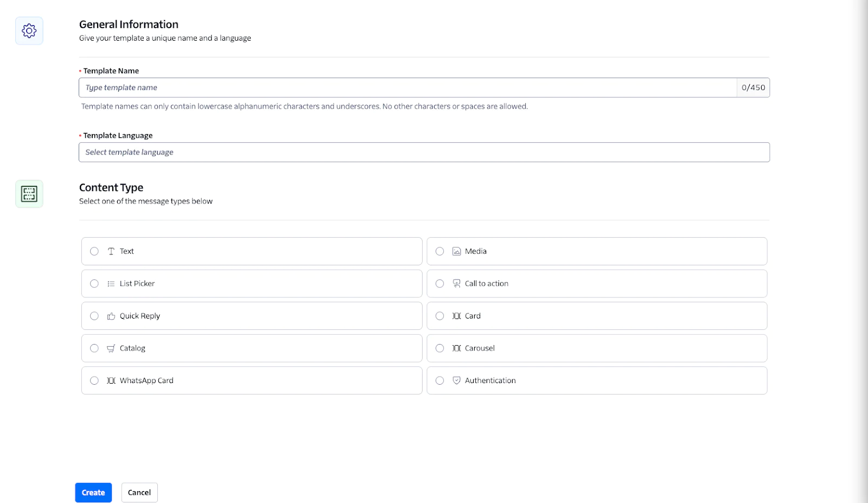Click the Media image icon
Screen dimensions: 868x503
(x=457, y=251)
